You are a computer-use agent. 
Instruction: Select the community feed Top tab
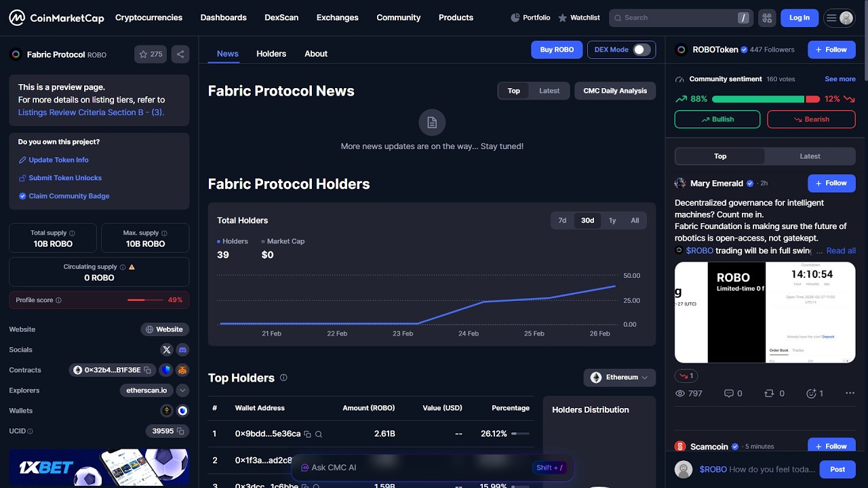(x=720, y=156)
